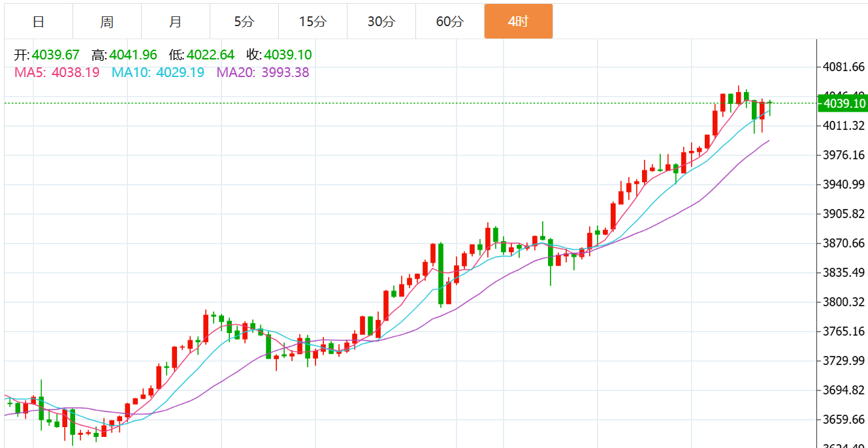The image size is (868, 448).
Task: Click the open price value 4039.67
Action: point(56,55)
